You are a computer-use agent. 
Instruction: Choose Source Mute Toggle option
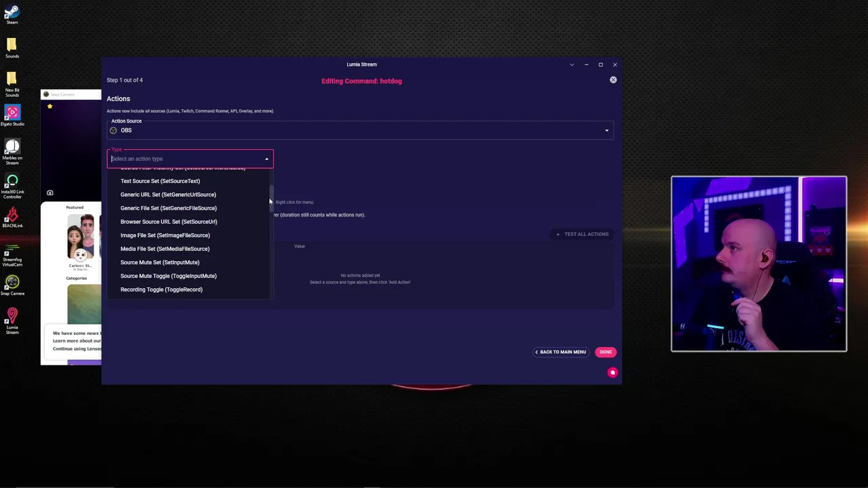[168, 276]
